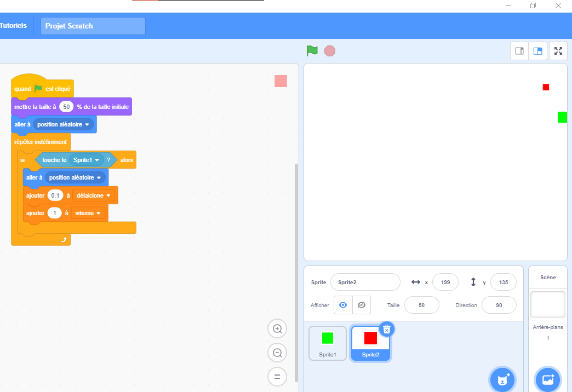Viewport: 572px width, 392px height.
Task: Zoom out on the code workspace
Action: [x=277, y=353]
